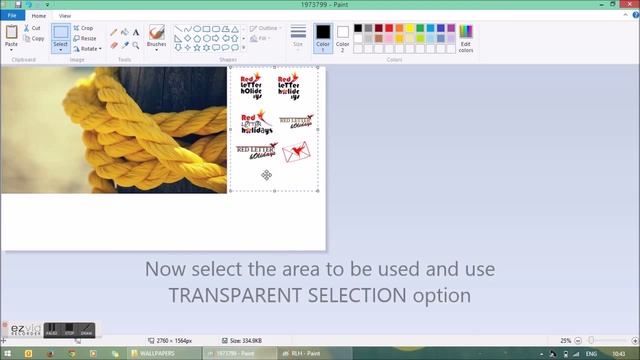Activate the Text tool (A)

point(136,32)
